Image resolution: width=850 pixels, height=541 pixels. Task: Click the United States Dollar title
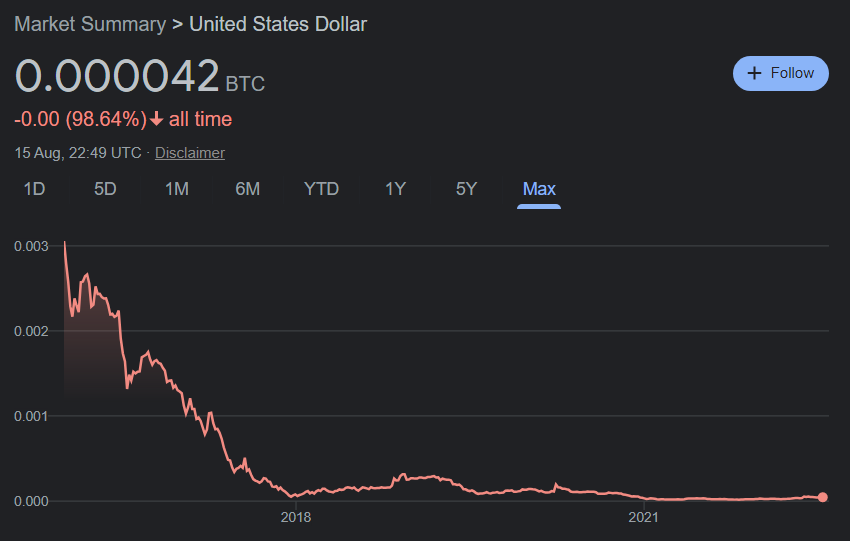point(278,24)
